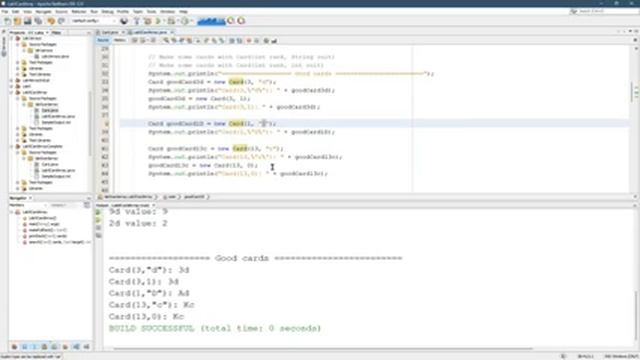Click the Comment lines editor icon
640x360 pixels.
tap(266, 40)
